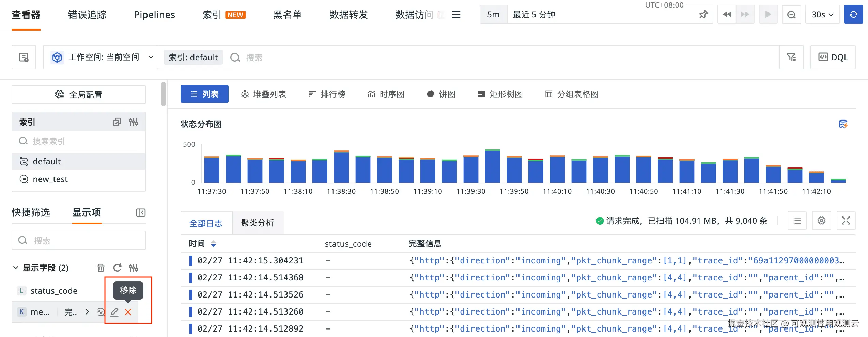Click the blue auto-refresh button
This screenshot has height=337, width=868.
point(853,15)
